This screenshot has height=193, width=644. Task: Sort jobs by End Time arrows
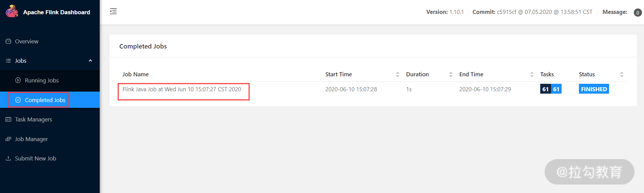532,75
